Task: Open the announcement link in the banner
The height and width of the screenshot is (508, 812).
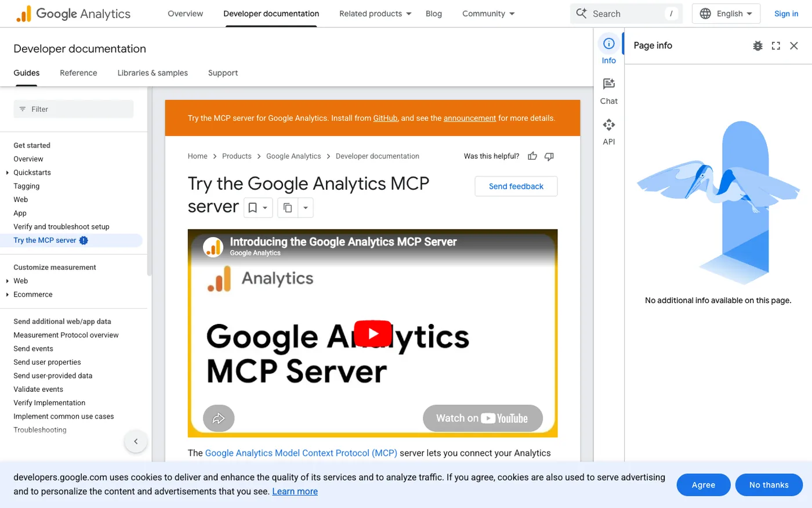Action: point(470,118)
